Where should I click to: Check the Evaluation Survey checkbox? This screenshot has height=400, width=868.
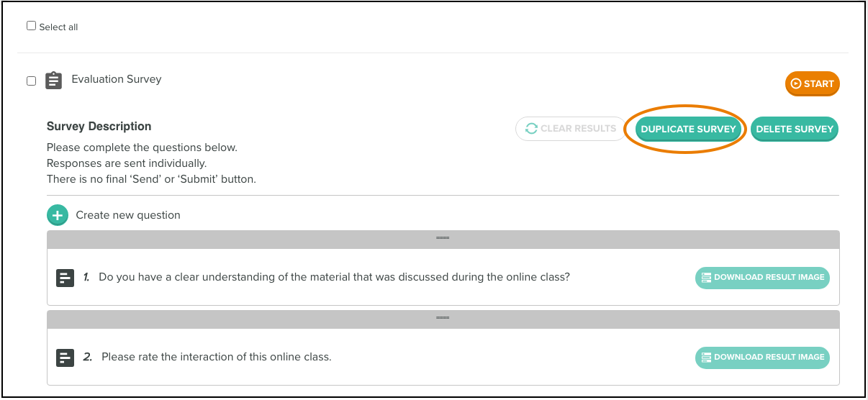click(x=31, y=81)
